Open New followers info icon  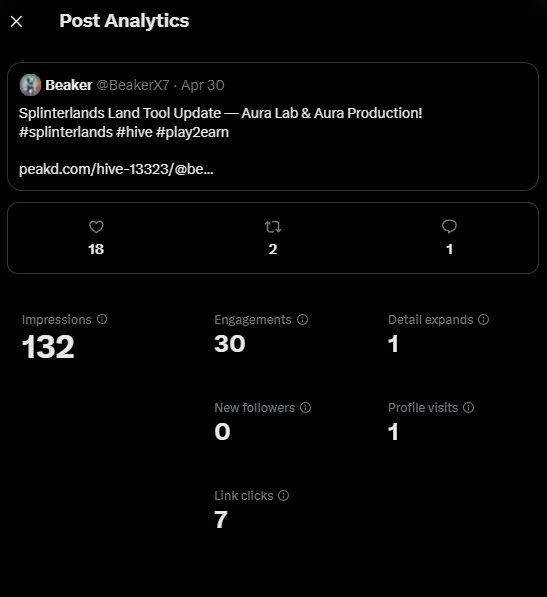coord(305,407)
